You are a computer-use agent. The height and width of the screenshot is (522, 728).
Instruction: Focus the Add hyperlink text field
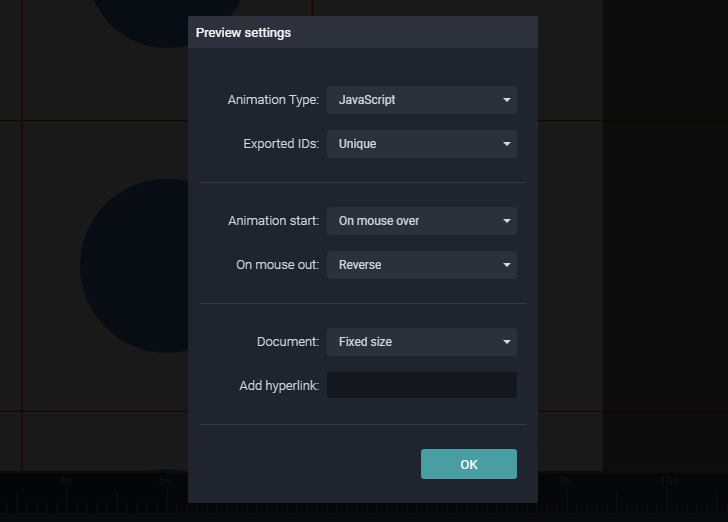[421, 385]
